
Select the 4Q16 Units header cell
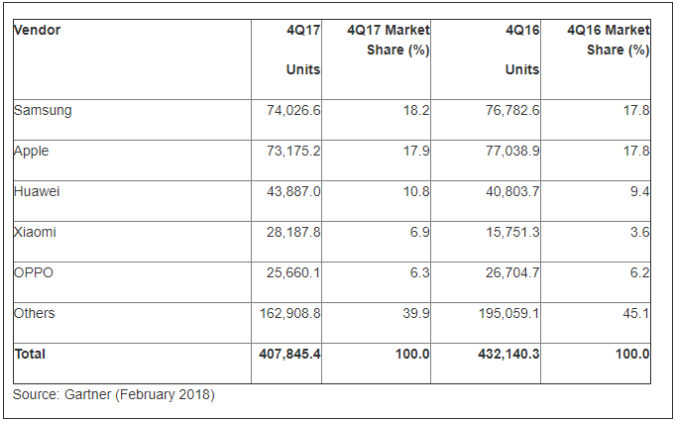522,50
